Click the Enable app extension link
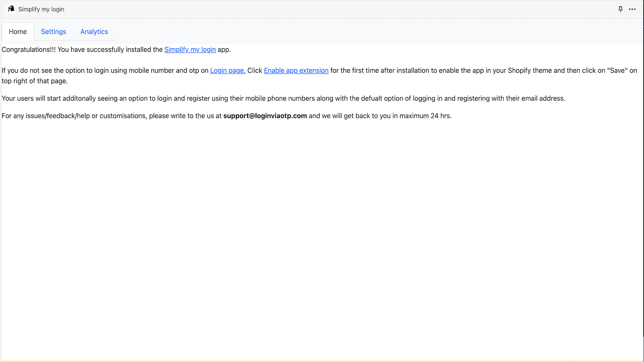The width and height of the screenshot is (644, 362). [x=296, y=70]
